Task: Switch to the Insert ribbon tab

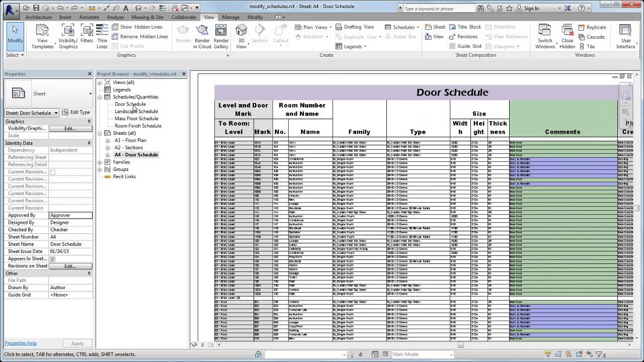Action: 65,17
